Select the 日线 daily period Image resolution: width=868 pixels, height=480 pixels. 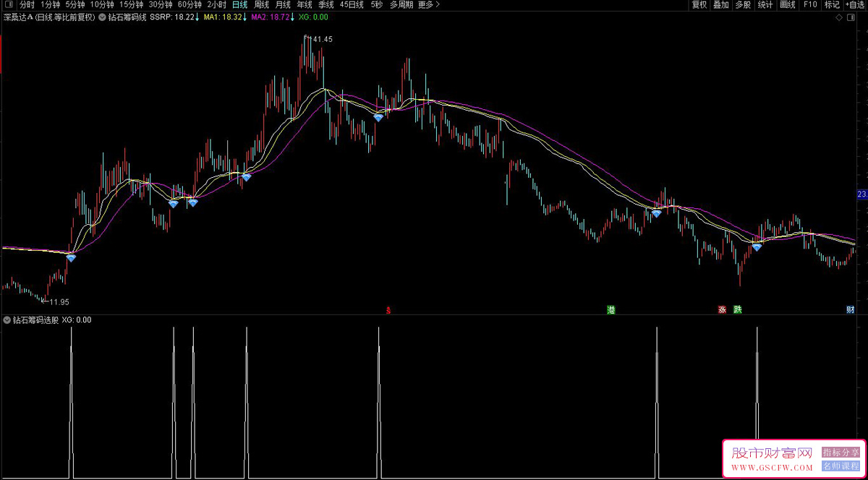coord(239,4)
